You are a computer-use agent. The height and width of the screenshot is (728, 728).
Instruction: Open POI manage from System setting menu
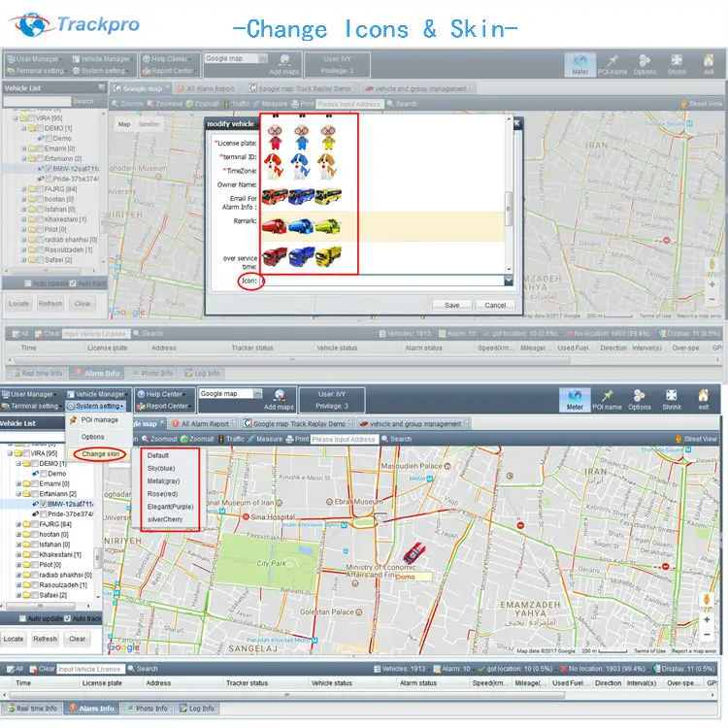99,419
